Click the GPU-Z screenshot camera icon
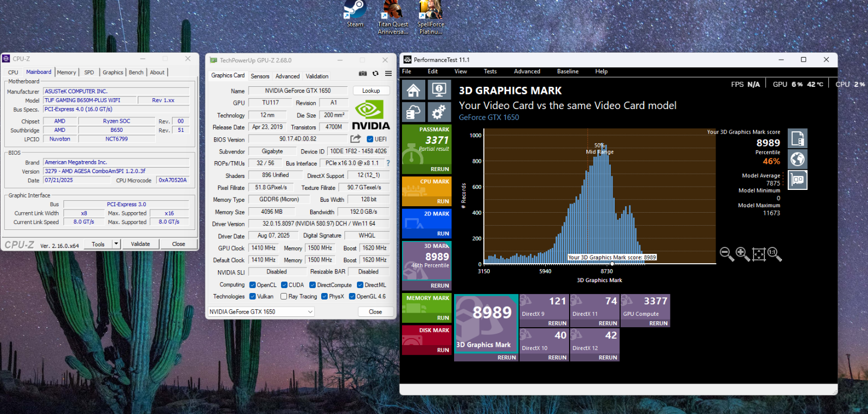This screenshot has height=414, width=868. pyautogui.click(x=362, y=74)
